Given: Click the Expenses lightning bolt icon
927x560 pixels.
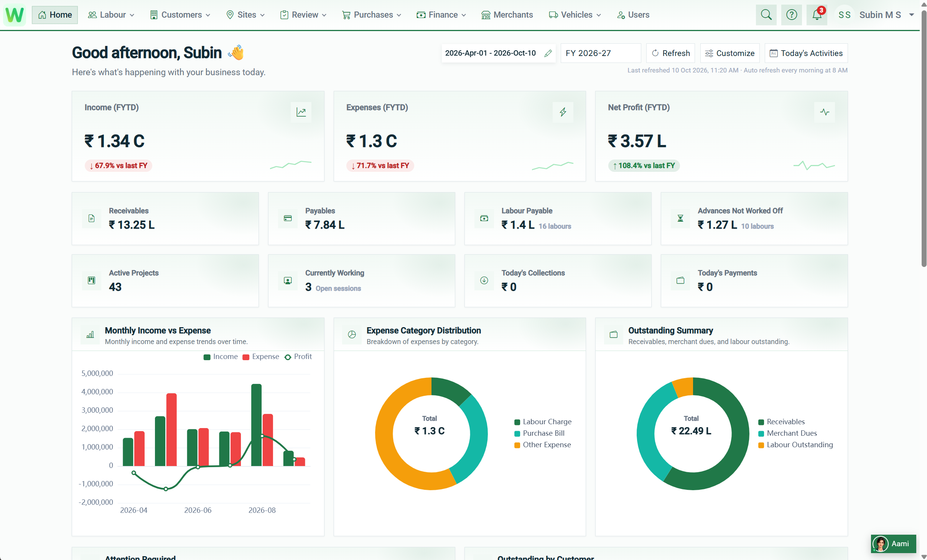Looking at the screenshot, I should 563,112.
